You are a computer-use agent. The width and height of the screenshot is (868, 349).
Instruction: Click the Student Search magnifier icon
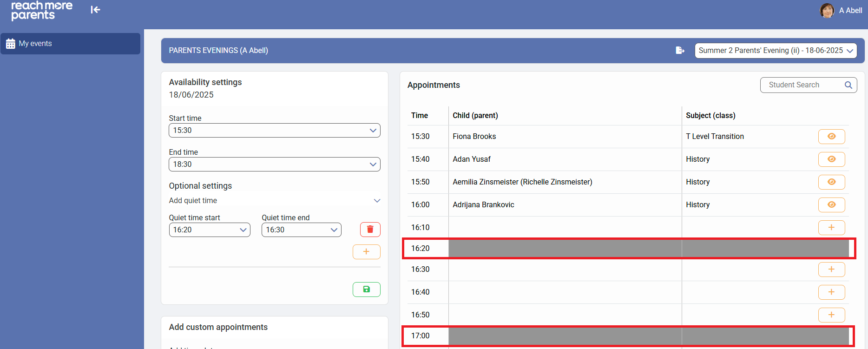coord(848,85)
